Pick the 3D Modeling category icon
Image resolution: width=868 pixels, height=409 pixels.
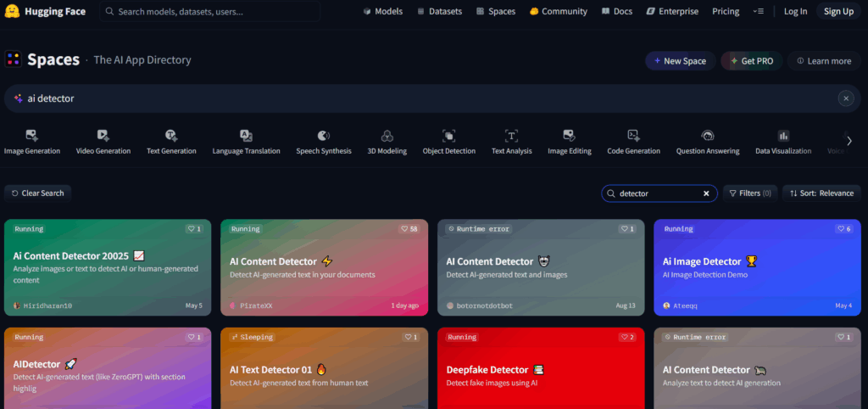tap(387, 136)
